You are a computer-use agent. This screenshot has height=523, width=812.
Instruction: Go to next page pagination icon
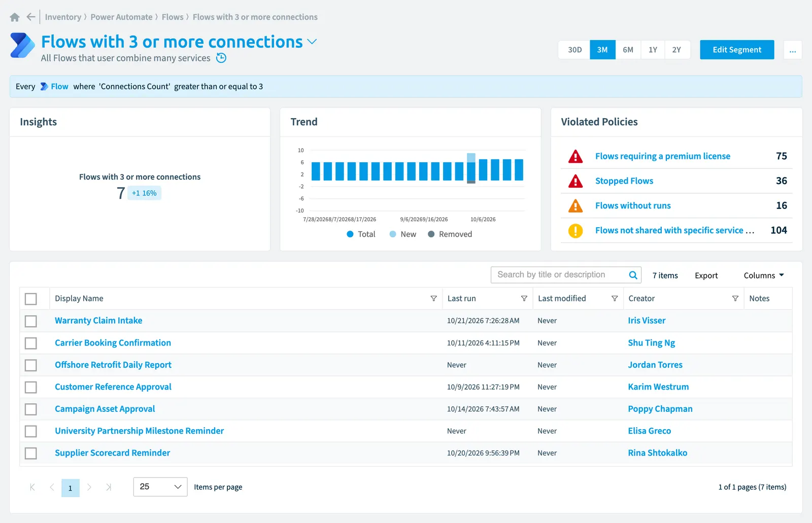pos(89,487)
